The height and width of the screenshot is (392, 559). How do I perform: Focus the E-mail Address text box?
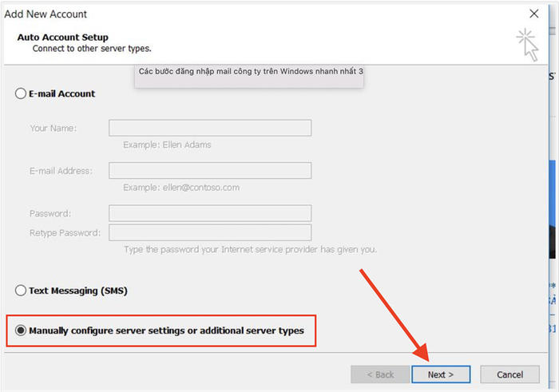pyautogui.click(x=210, y=171)
